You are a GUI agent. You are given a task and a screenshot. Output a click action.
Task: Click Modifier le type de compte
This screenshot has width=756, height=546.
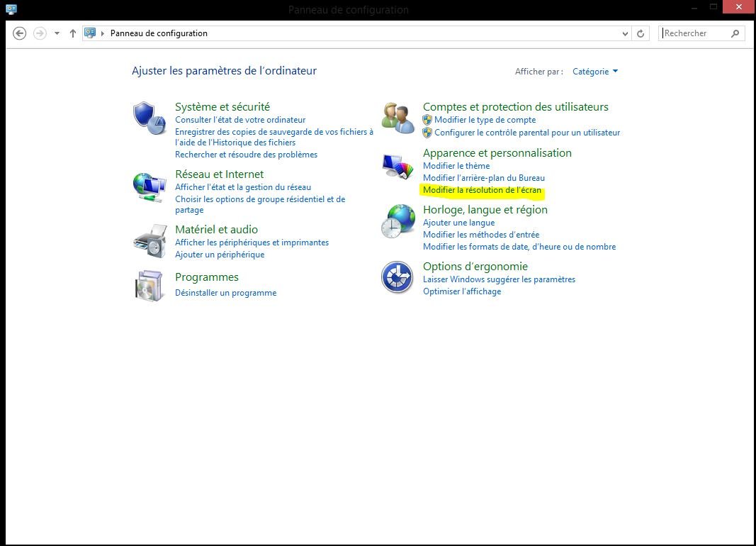click(485, 120)
